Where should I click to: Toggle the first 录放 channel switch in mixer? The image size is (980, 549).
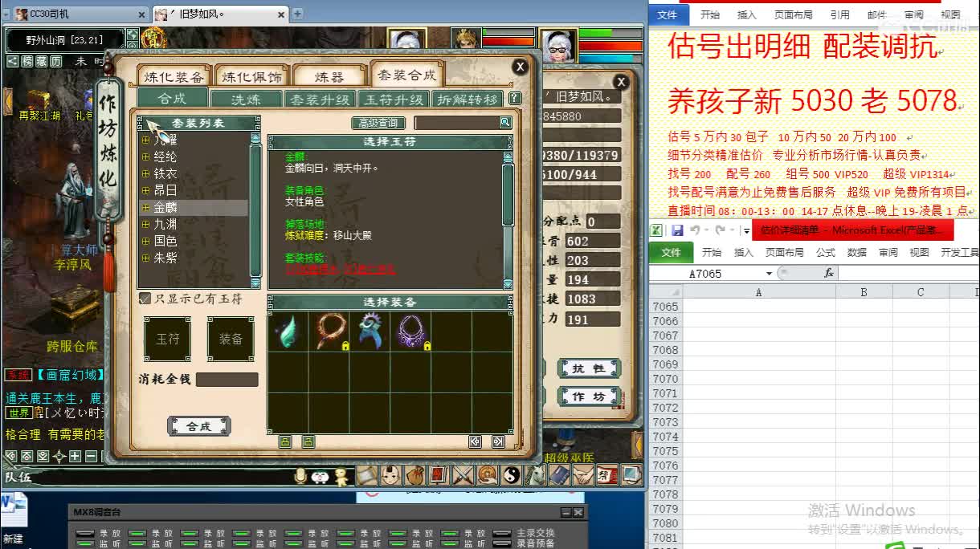85,533
